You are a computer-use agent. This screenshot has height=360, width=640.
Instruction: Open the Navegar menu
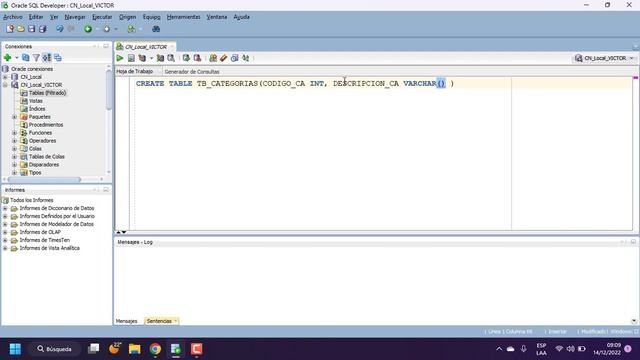tap(75, 17)
